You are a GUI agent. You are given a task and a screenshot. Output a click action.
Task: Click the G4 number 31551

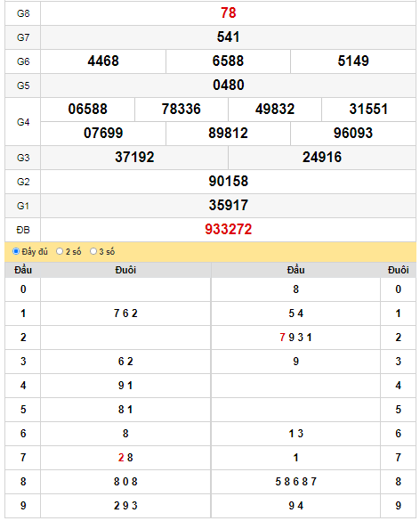tap(368, 109)
